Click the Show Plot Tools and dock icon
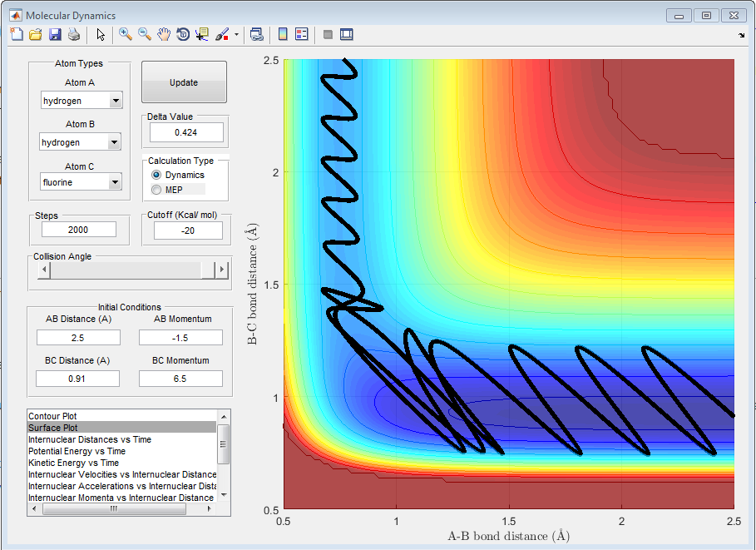 coord(347,34)
